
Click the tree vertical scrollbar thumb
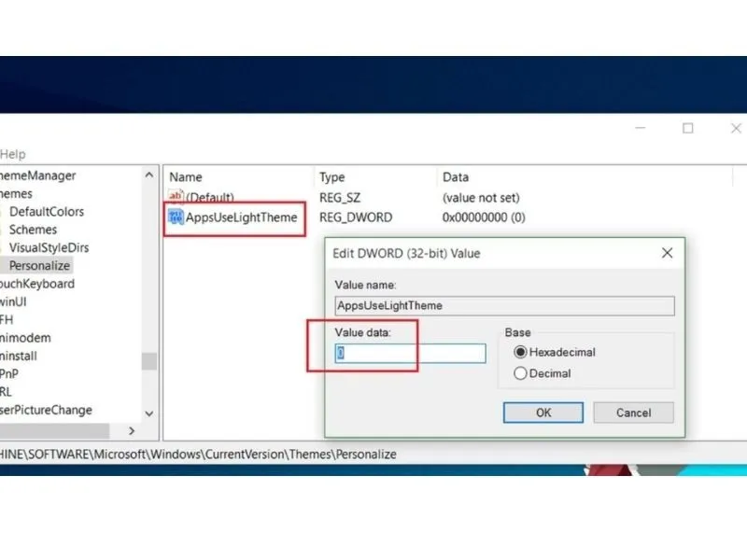(149, 361)
